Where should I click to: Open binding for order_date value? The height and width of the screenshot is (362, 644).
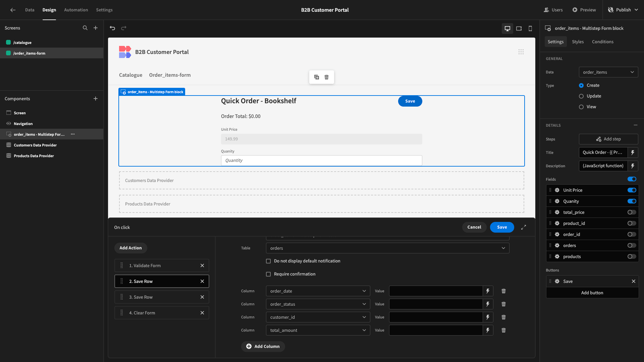(488, 291)
